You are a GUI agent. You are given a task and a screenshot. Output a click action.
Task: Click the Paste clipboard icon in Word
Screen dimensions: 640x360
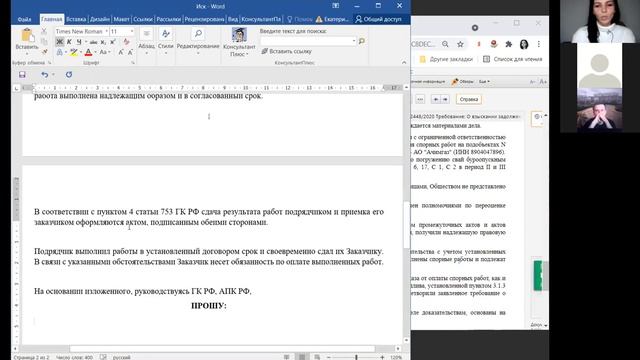[27, 36]
